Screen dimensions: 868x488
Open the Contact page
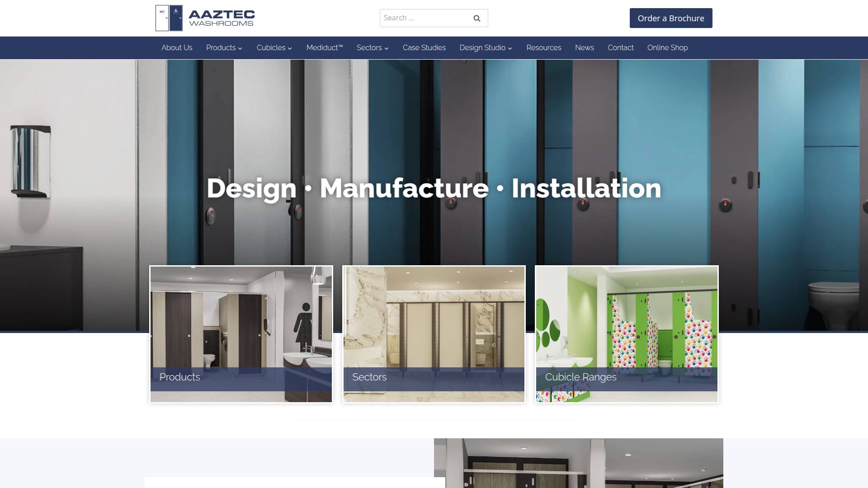click(620, 47)
